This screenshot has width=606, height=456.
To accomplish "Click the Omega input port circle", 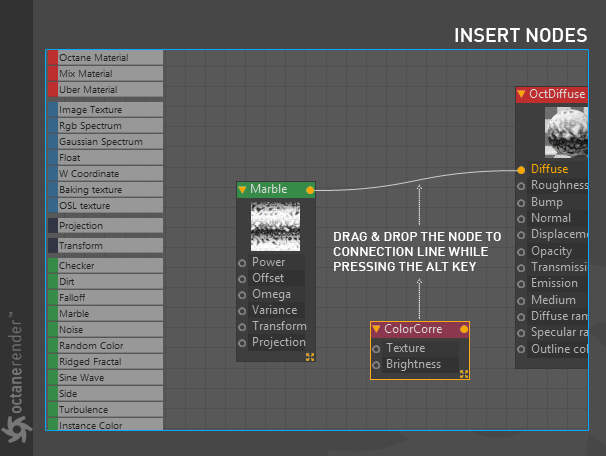I will coord(242,295).
